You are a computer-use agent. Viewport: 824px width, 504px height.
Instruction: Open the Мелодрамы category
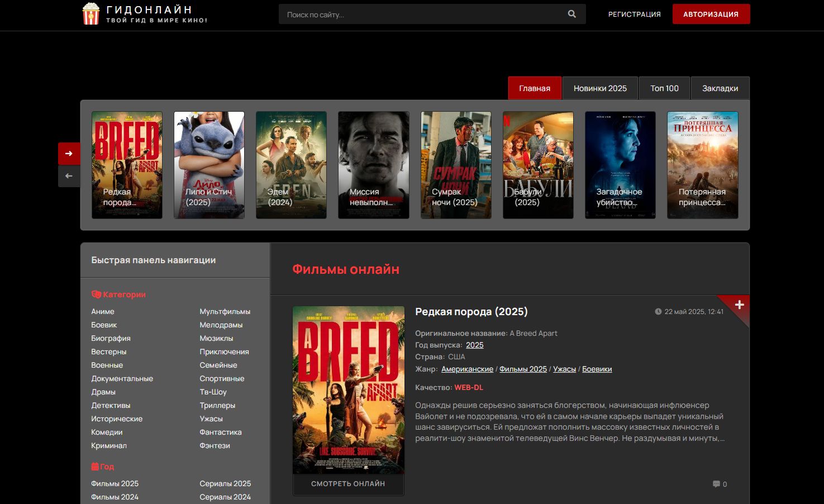[x=221, y=325]
